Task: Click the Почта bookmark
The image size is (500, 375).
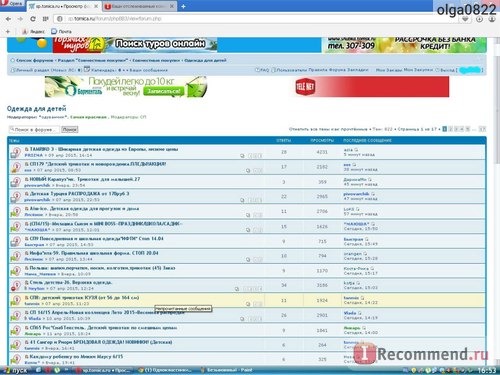Action: click(62, 31)
